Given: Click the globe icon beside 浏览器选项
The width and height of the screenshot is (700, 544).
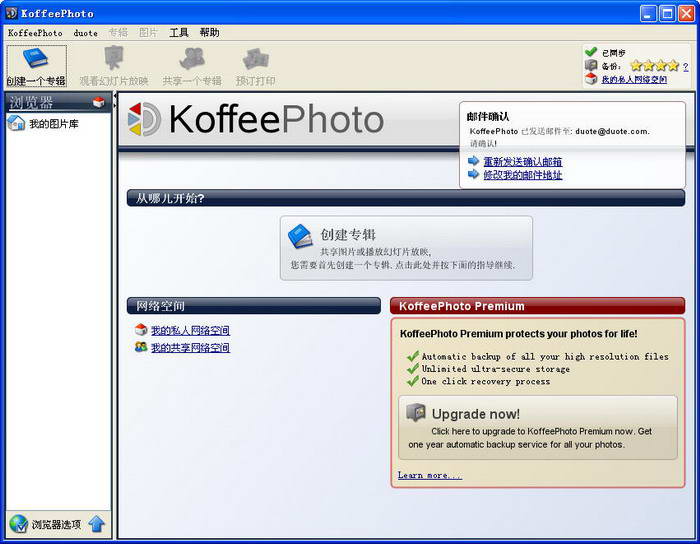Looking at the screenshot, I should (x=18, y=524).
